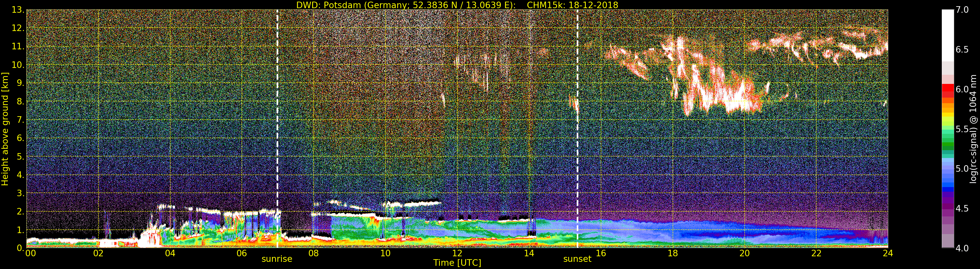
Task: Click the 'sunrise' label below axis
Action: tap(277, 259)
